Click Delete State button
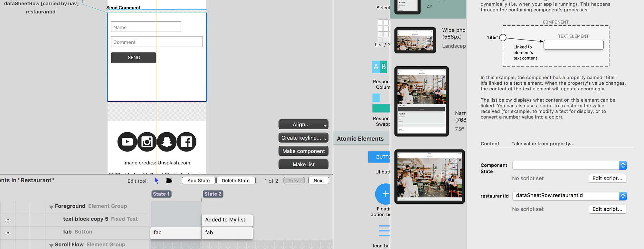The height and width of the screenshot is (249, 644). tap(236, 180)
